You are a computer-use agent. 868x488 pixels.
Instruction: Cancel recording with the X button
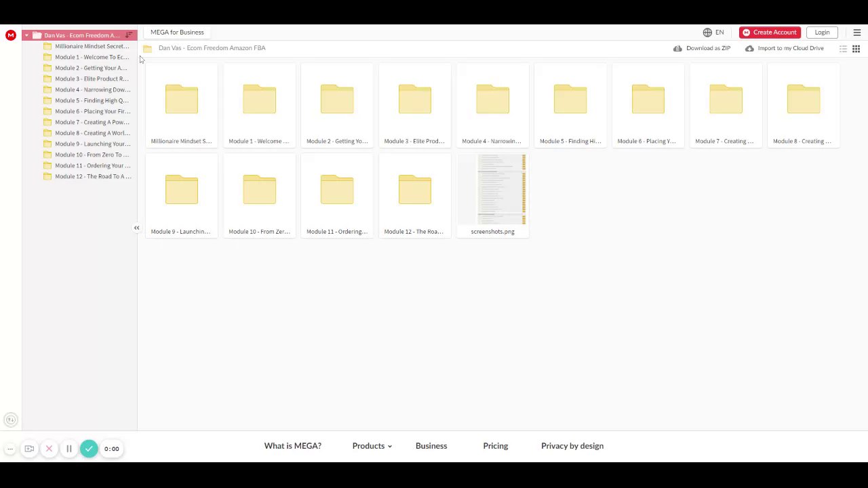coord(49,449)
